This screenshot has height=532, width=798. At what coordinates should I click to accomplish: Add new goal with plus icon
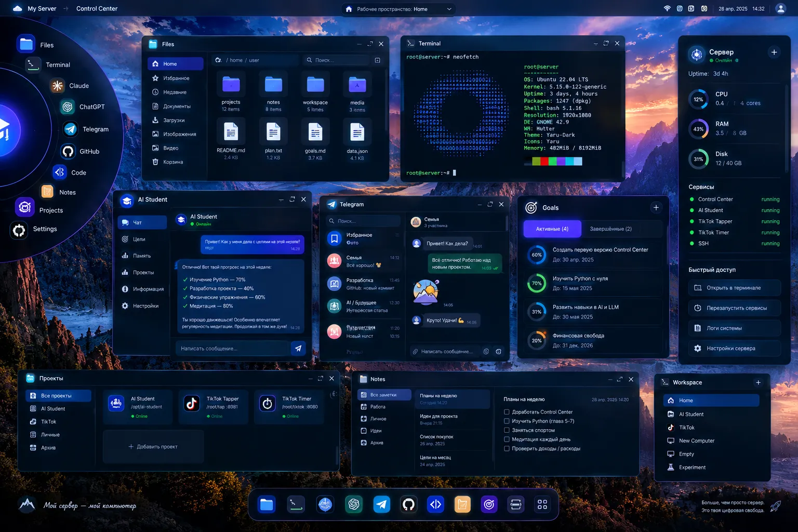(x=656, y=207)
